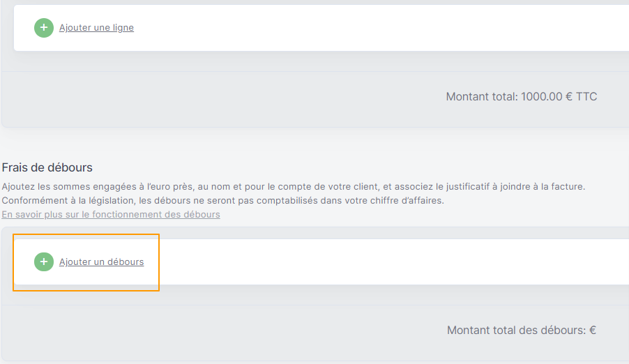Screen dimensions: 629x364
Task: Open the Ajouter une ligne link
Action: 96,28
